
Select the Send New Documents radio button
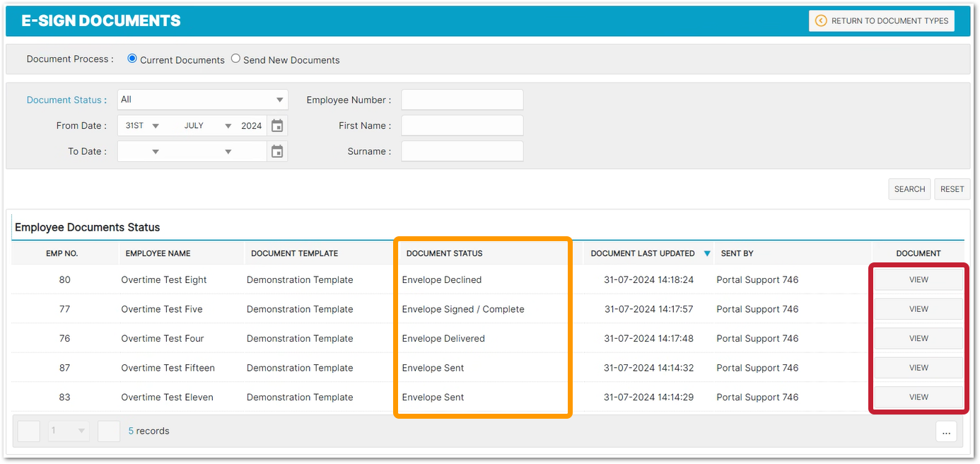236,59
